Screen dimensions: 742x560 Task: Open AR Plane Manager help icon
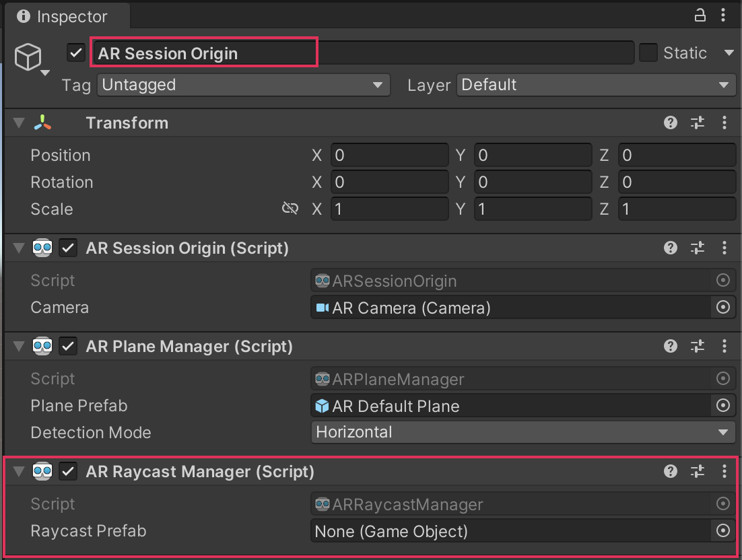pos(670,346)
